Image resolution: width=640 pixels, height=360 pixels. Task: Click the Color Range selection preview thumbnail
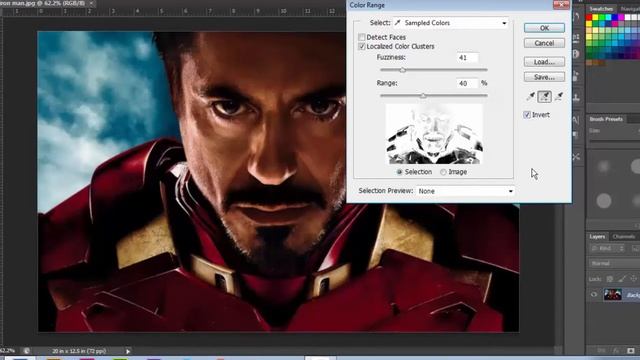[434, 134]
